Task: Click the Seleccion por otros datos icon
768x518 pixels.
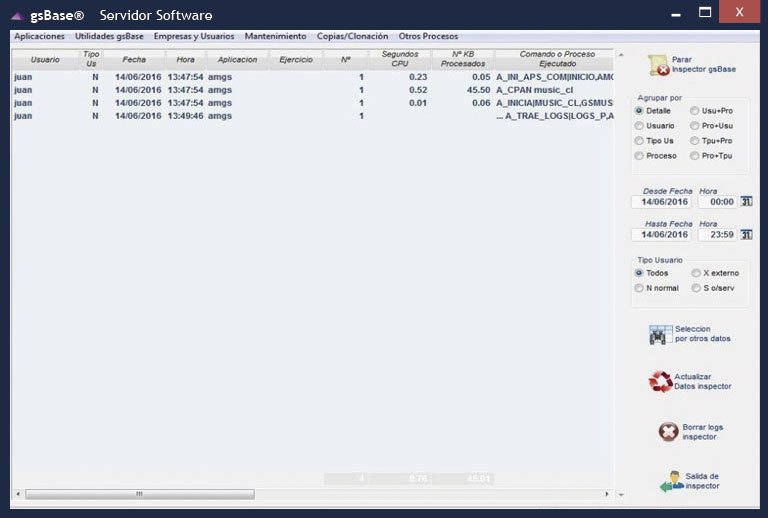Action: coord(660,334)
